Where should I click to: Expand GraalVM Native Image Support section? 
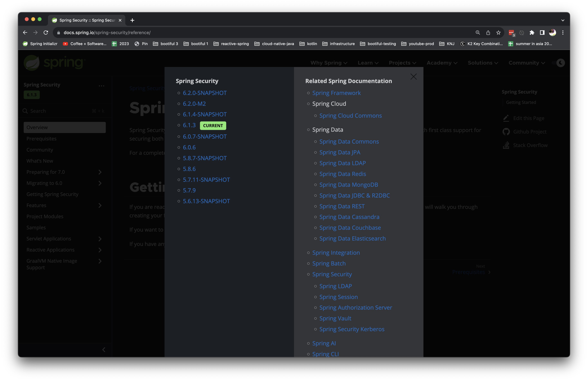point(100,261)
